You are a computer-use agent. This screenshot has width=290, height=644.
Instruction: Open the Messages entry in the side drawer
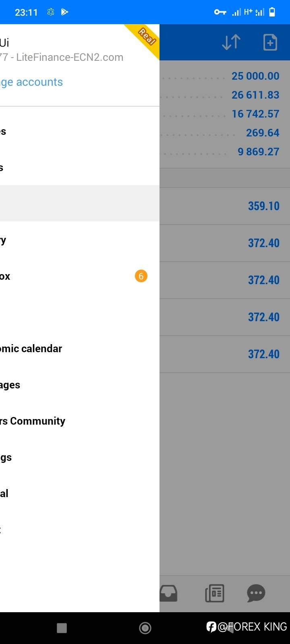(10, 385)
